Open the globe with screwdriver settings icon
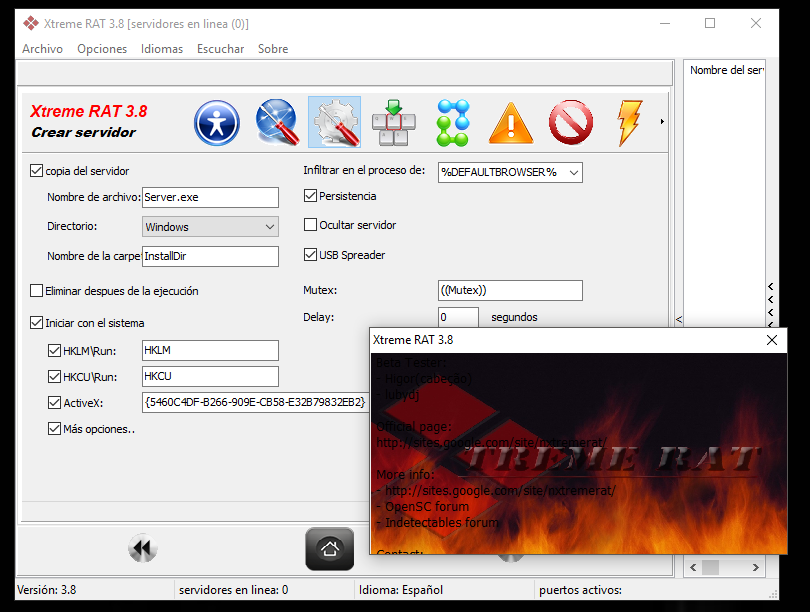 [x=277, y=122]
